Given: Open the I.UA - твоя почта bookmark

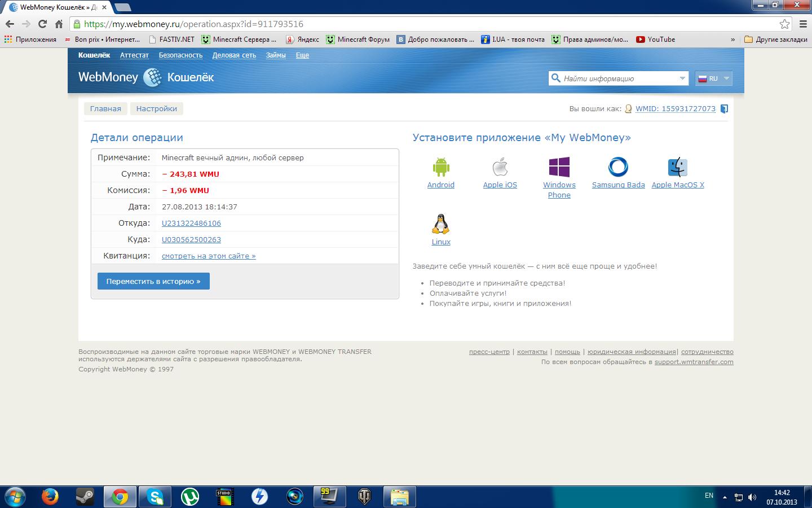Looking at the screenshot, I should coord(513,40).
